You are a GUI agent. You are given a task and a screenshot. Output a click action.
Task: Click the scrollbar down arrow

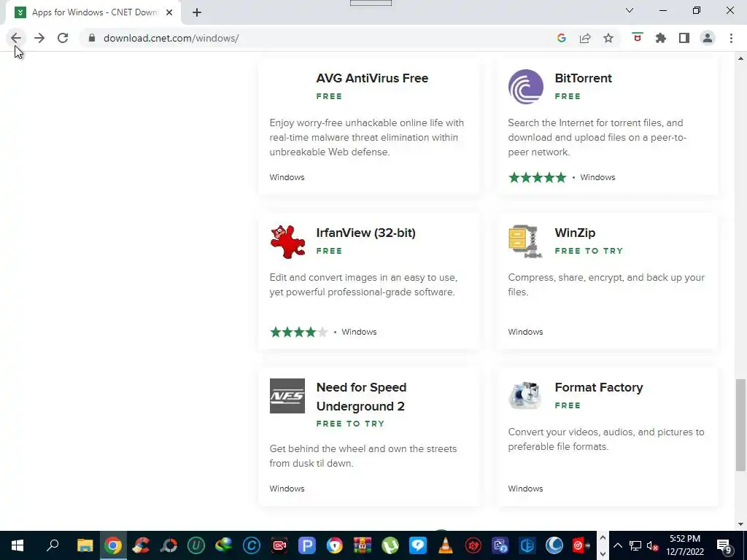click(x=740, y=524)
